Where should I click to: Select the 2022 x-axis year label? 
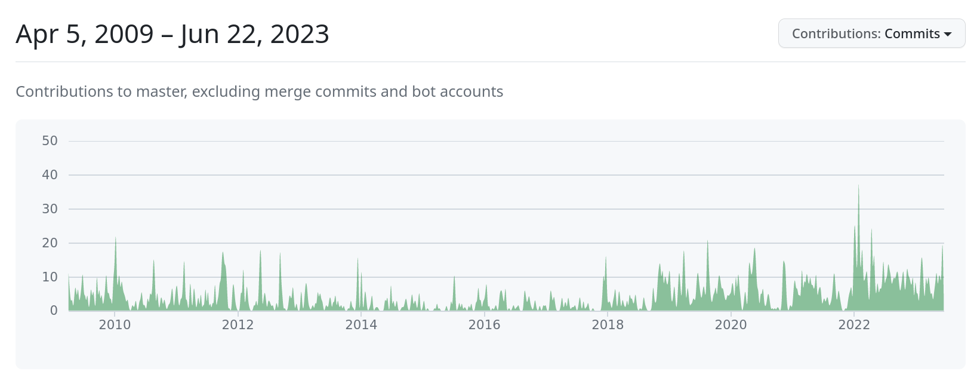click(854, 324)
